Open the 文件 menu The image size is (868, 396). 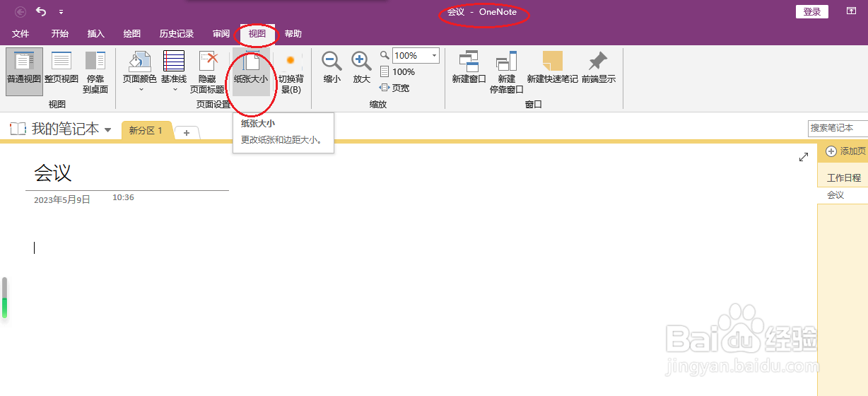tap(20, 34)
